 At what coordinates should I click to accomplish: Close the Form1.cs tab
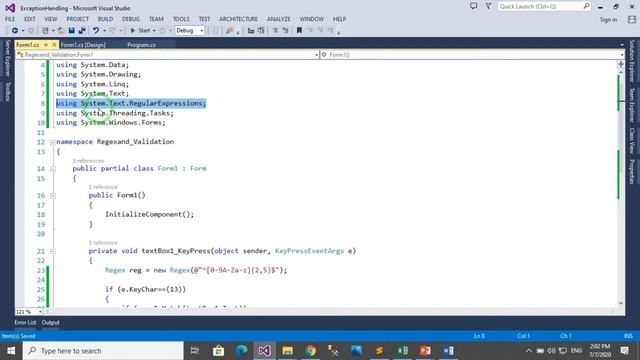54,44
